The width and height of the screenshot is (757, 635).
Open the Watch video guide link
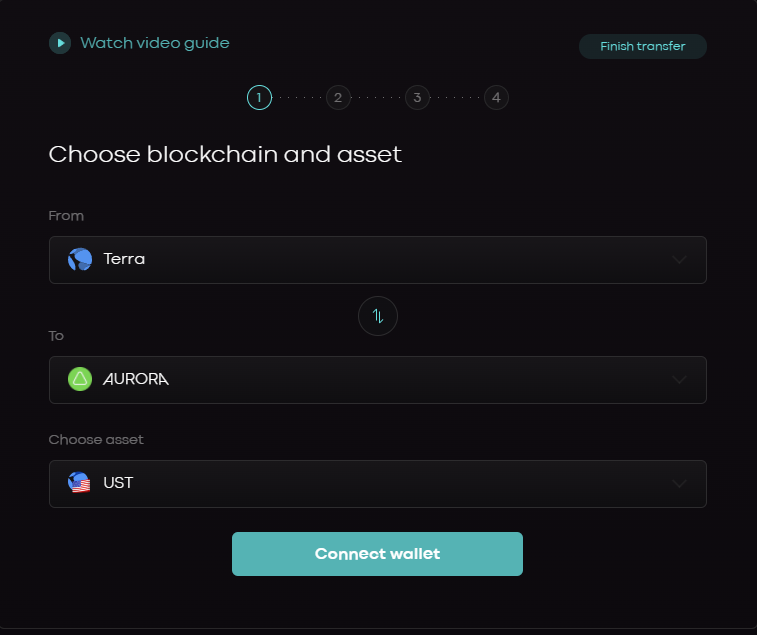point(155,43)
